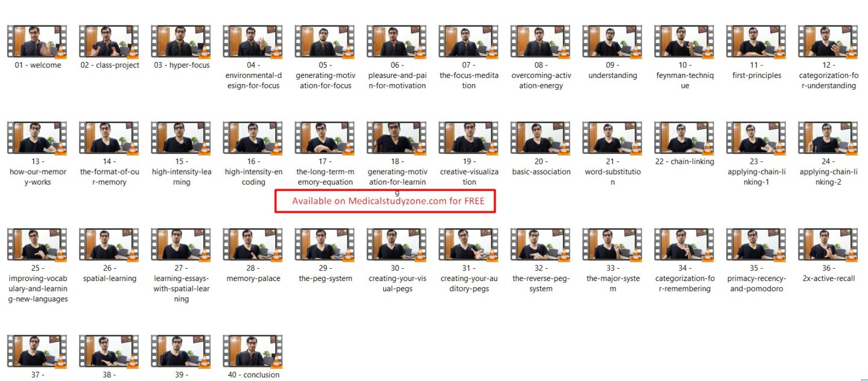The width and height of the screenshot is (868, 381).
Task: Click the 22 - chain-linking video file icon
Action: point(684,138)
